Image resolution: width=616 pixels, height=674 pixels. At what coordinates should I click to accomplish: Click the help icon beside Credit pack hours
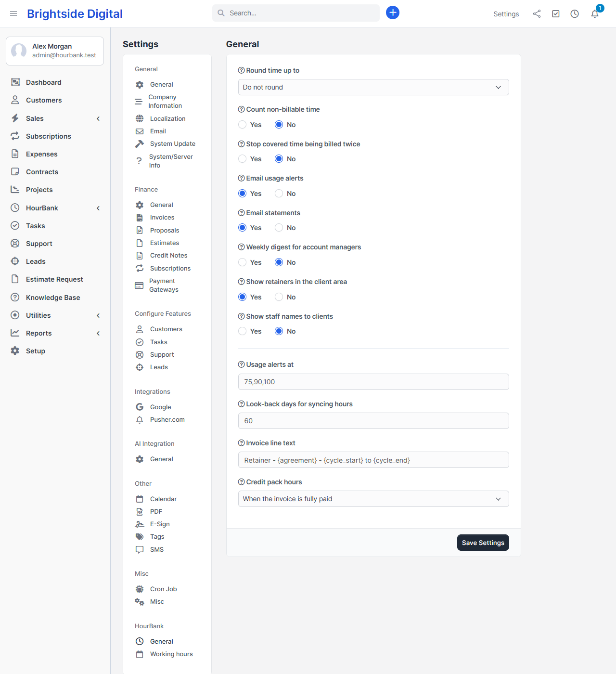[242, 482]
